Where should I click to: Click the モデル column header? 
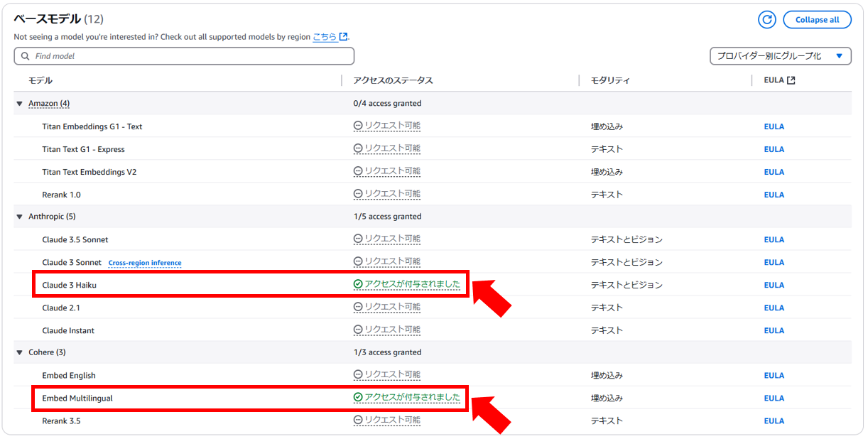pyautogui.click(x=40, y=80)
